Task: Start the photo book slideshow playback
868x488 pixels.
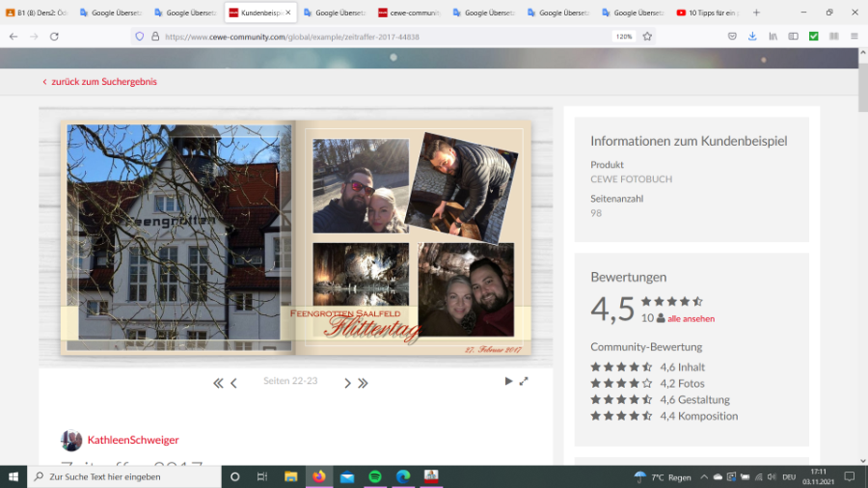Action: (x=508, y=381)
